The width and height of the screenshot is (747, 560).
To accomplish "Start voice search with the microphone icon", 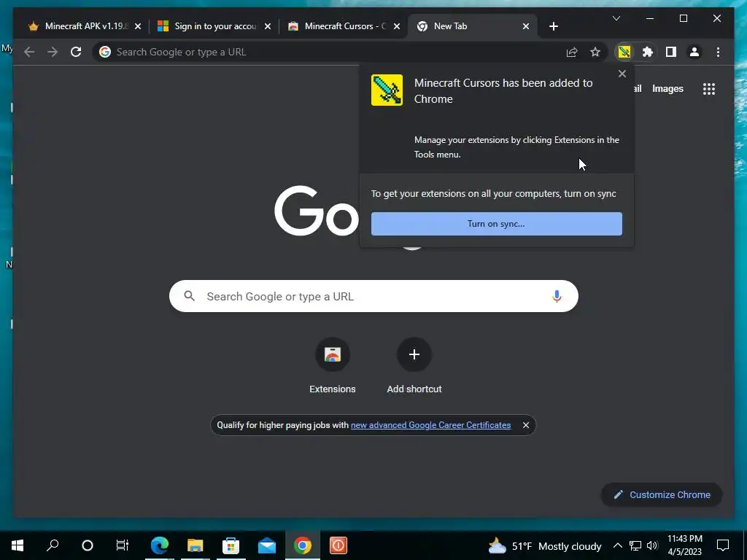I will tap(557, 296).
